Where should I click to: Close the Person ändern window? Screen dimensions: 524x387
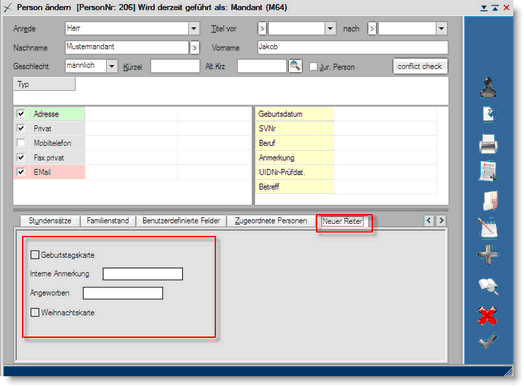pyautogui.click(x=507, y=7)
